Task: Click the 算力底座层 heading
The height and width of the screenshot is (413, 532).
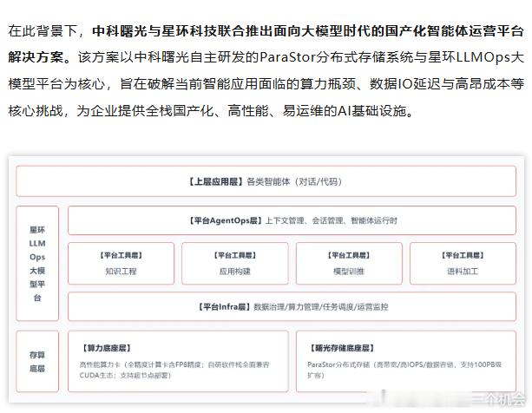Action: [107, 348]
